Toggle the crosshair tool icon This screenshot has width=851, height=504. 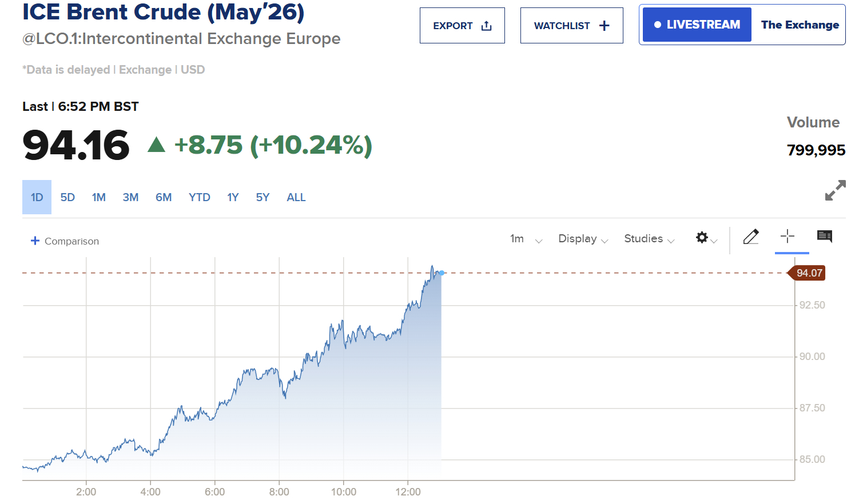click(x=788, y=237)
